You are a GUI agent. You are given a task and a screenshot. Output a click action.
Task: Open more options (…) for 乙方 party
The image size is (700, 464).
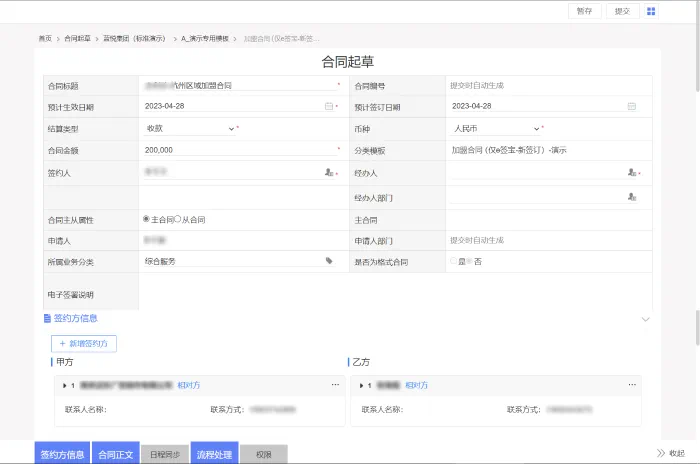pos(632,385)
